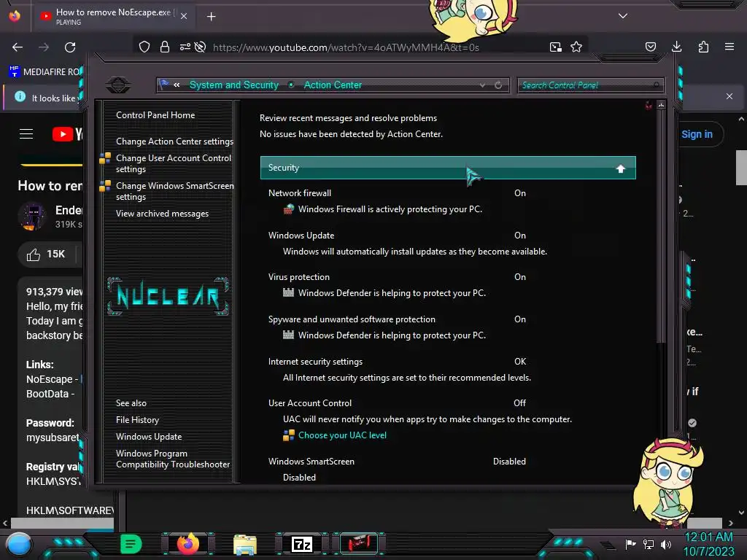
Task: Open Firefox tracking protection shield icon
Action: (x=144, y=47)
